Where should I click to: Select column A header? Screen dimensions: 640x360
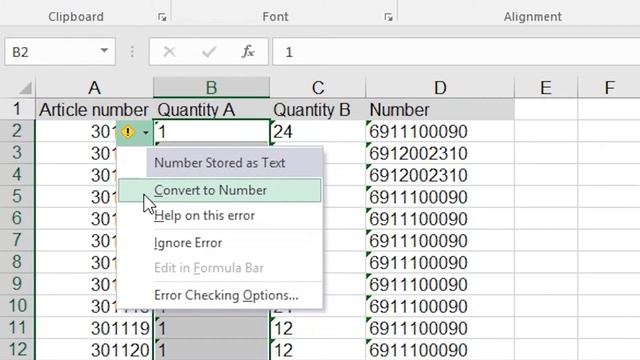point(94,87)
